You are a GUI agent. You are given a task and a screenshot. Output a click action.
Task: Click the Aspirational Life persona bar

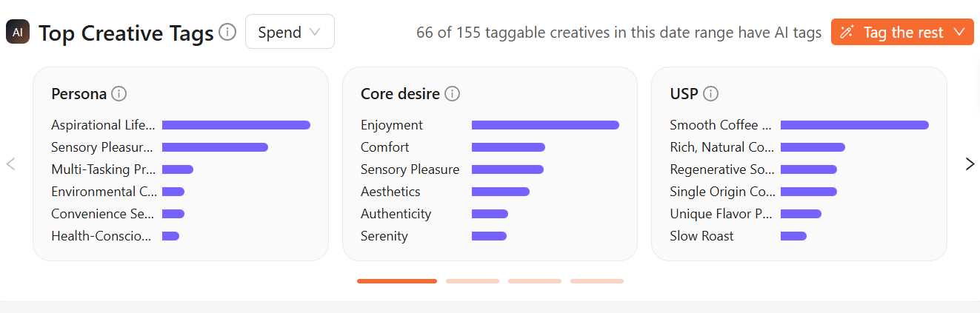click(236, 125)
